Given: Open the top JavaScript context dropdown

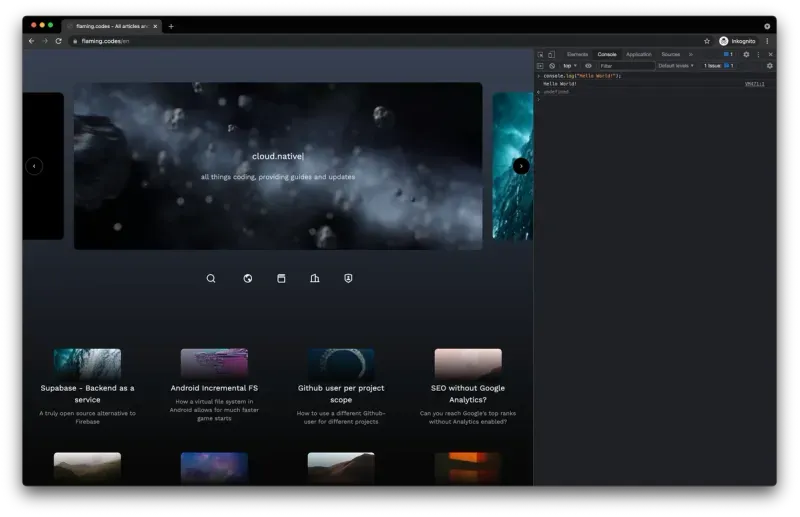Looking at the screenshot, I should tap(570, 66).
